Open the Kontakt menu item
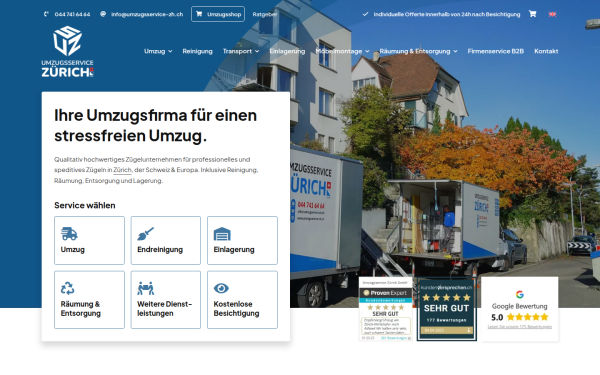600x375 pixels. pos(546,51)
